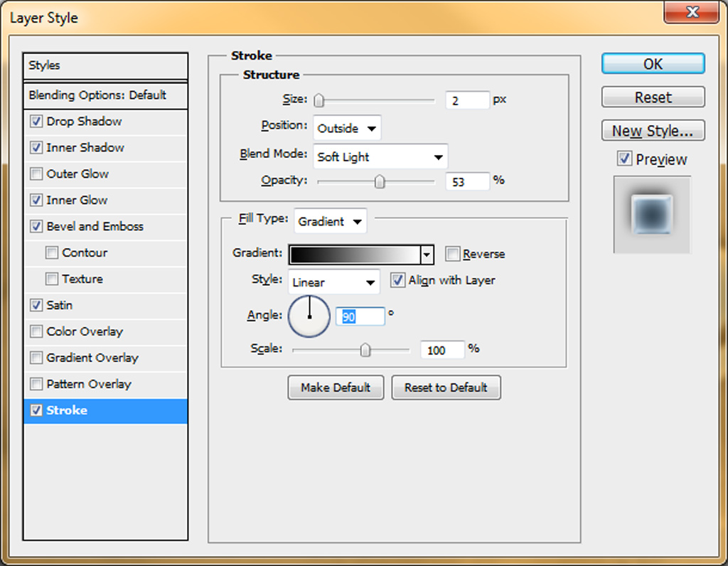This screenshot has height=566, width=728.
Task: Enable the Contour checkbox
Action: tap(51, 252)
